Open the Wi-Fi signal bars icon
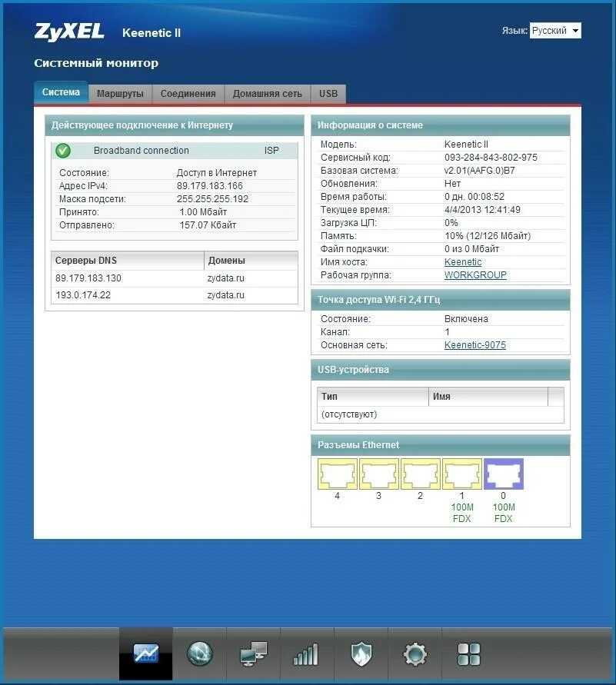This screenshot has height=685, width=616. (x=305, y=654)
